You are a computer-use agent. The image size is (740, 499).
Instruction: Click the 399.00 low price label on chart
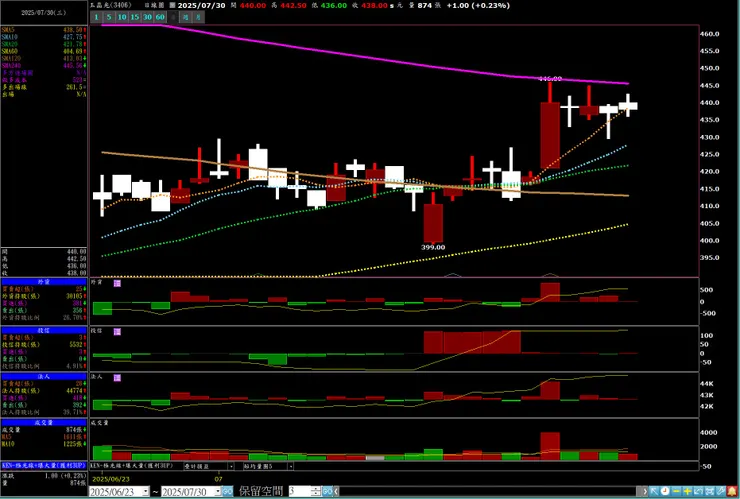[x=433, y=247]
